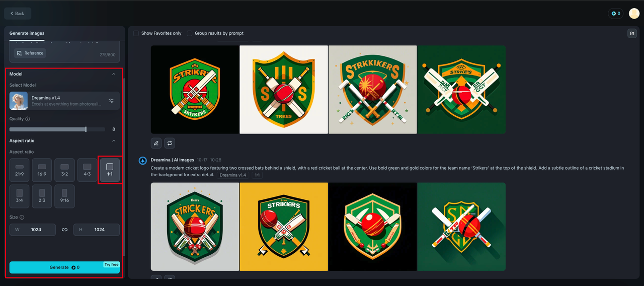The height and width of the screenshot is (286, 644).
Task: Open the user profile avatar
Action: pos(634,14)
